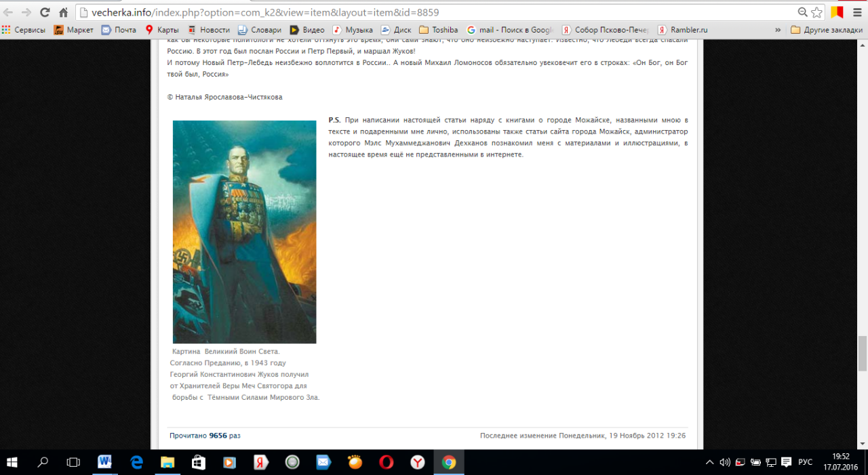This screenshot has height=475, width=868.
Task: Open Windows taskbar search
Action: pos(43,462)
